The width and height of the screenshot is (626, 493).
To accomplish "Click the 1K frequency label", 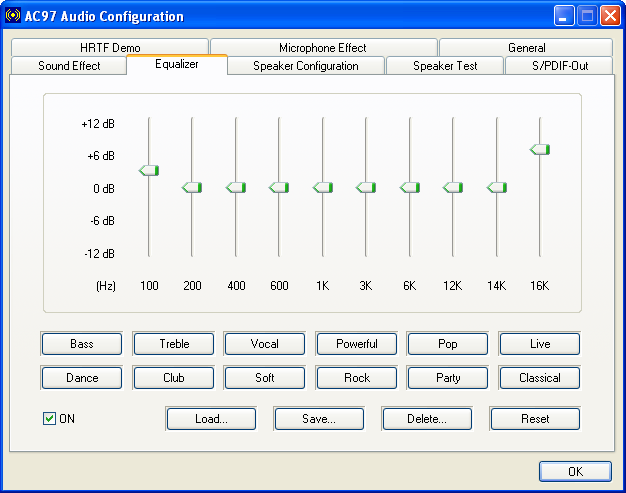I will (323, 286).
